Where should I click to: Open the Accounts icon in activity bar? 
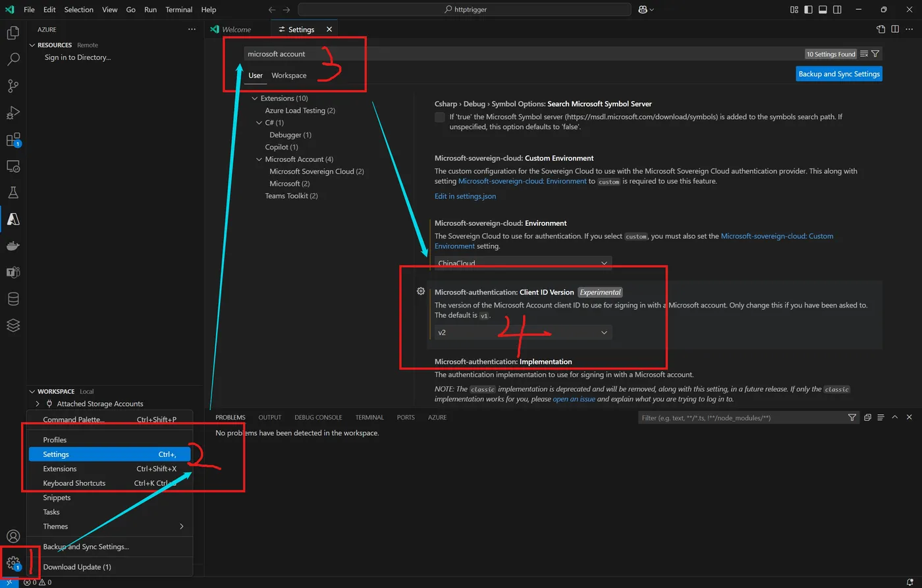13,537
